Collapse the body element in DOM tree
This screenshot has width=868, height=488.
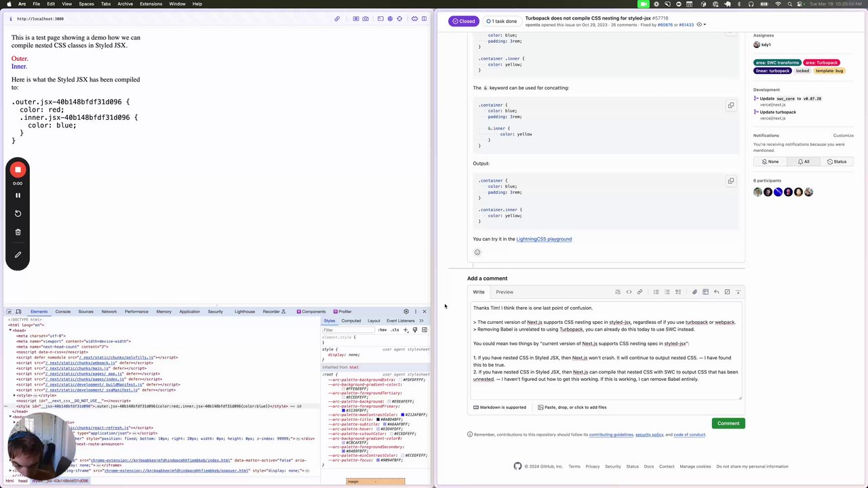[9, 417]
